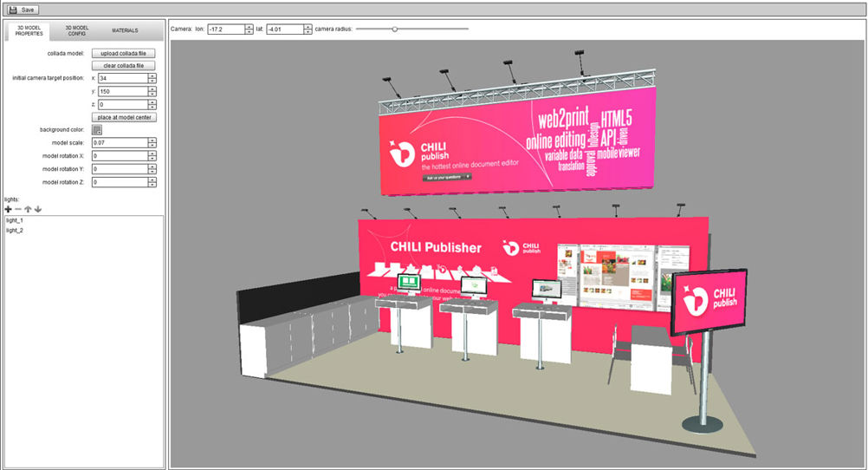868x470 pixels.
Task: Decrease camera target y with stepper down arrow
Action: click(x=152, y=94)
